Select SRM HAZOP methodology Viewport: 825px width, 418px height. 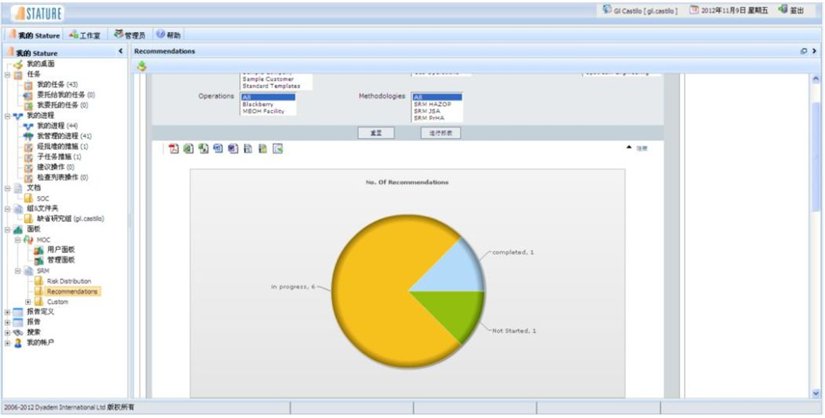tap(437, 104)
